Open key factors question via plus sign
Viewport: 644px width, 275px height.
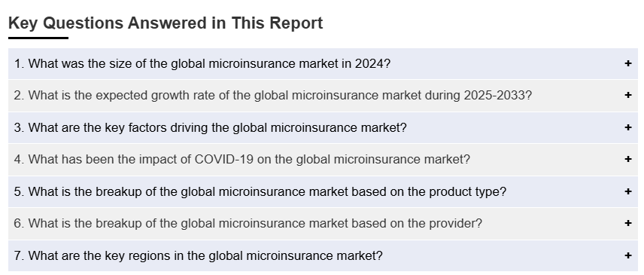point(627,127)
